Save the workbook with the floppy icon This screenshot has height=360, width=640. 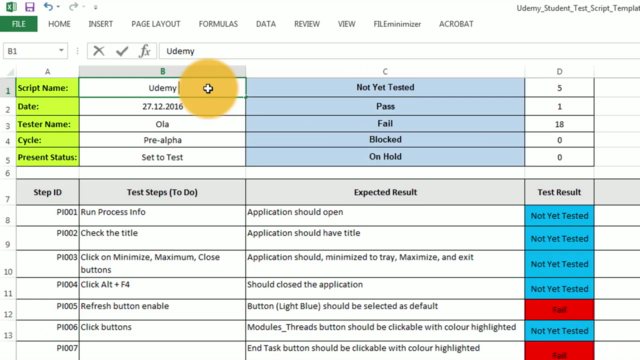click(x=29, y=7)
